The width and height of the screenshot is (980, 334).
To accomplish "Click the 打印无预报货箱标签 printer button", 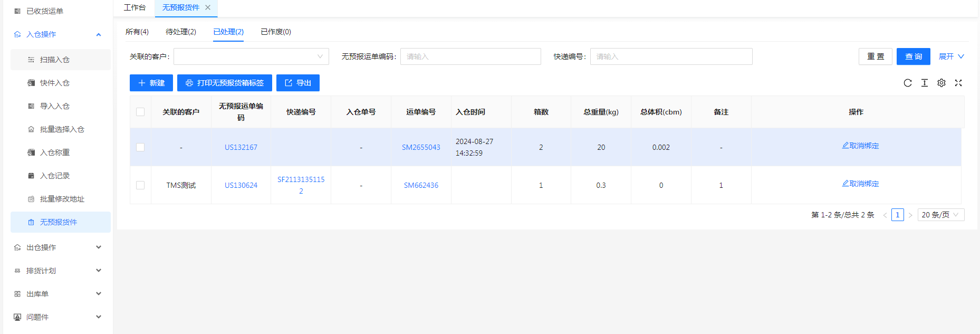I will [224, 83].
